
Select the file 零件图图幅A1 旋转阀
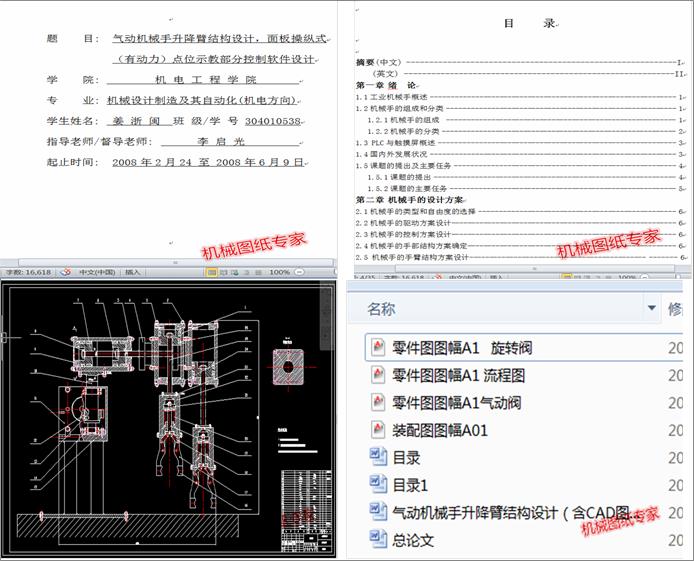[462, 348]
